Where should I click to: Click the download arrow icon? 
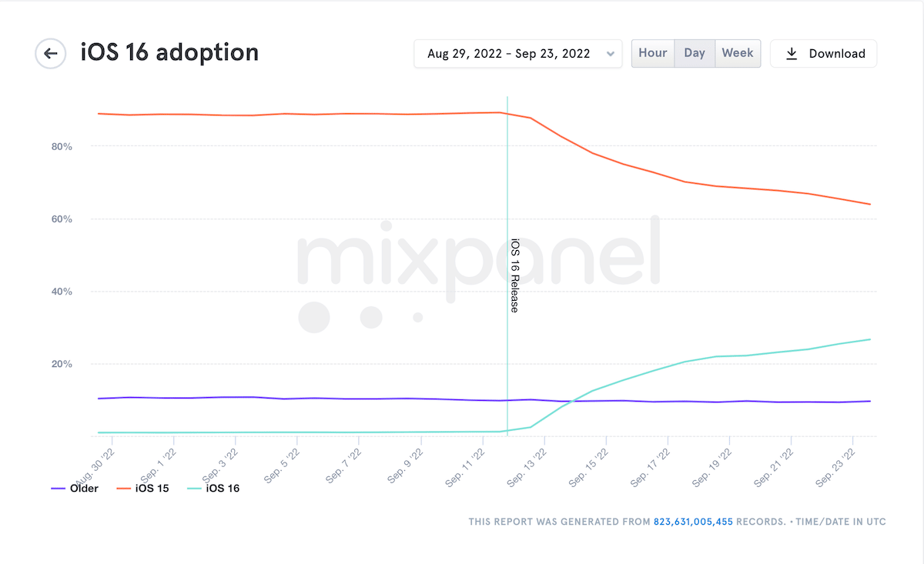[x=792, y=54]
